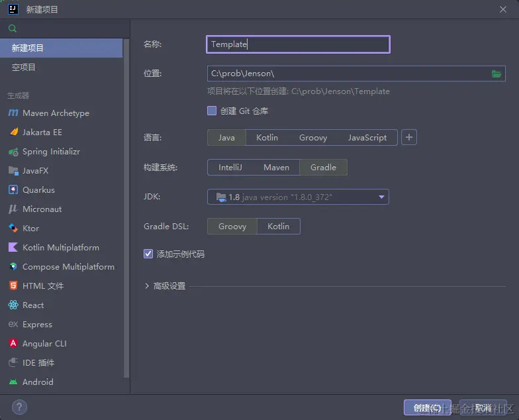The image size is (519, 420).
Task: Set Gradle DSL to Groovy
Action: (232, 227)
